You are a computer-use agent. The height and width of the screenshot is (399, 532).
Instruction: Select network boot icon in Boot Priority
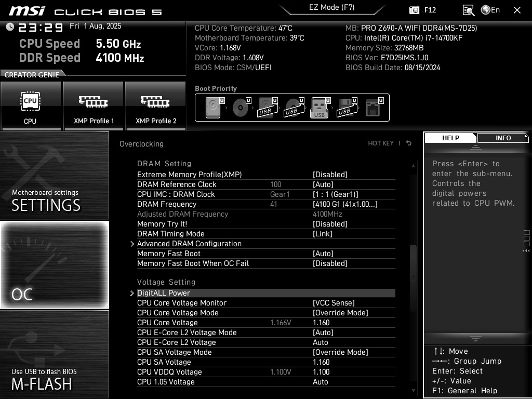[374, 108]
